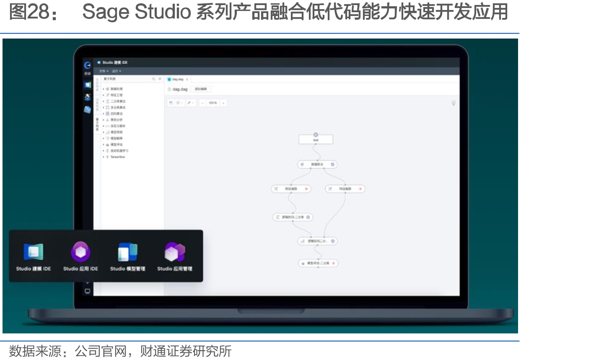Image resolution: width=591 pixels, height=364 pixels.
Task: Expand the Tensorflow tree arrow
Action: pos(104,157)
